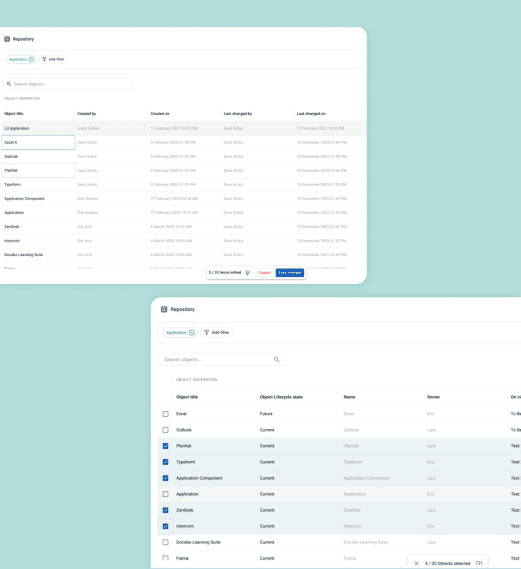Remove the Application filter chip in upper panel
This screenshot has height=569, width=521.
(31, 59)
